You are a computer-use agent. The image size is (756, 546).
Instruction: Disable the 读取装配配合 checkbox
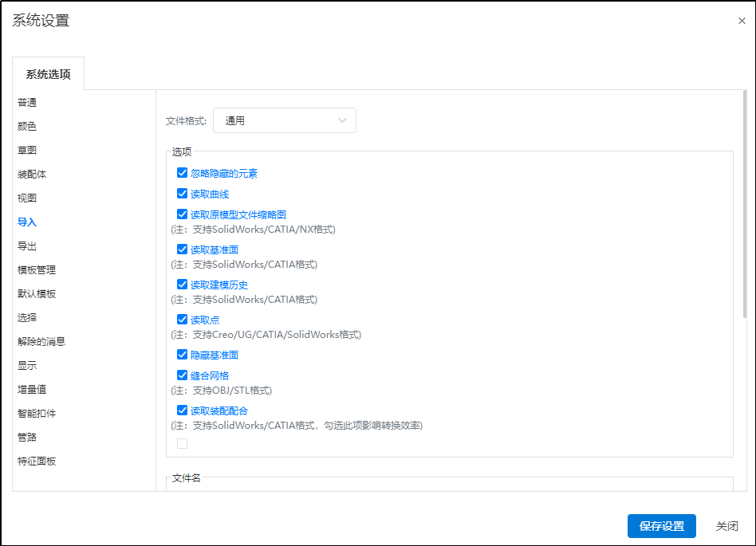tap(182, 410)
